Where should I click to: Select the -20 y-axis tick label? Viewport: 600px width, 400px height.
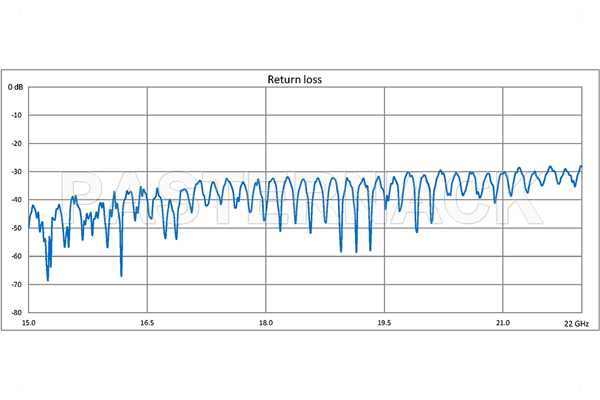click(17, 143)
